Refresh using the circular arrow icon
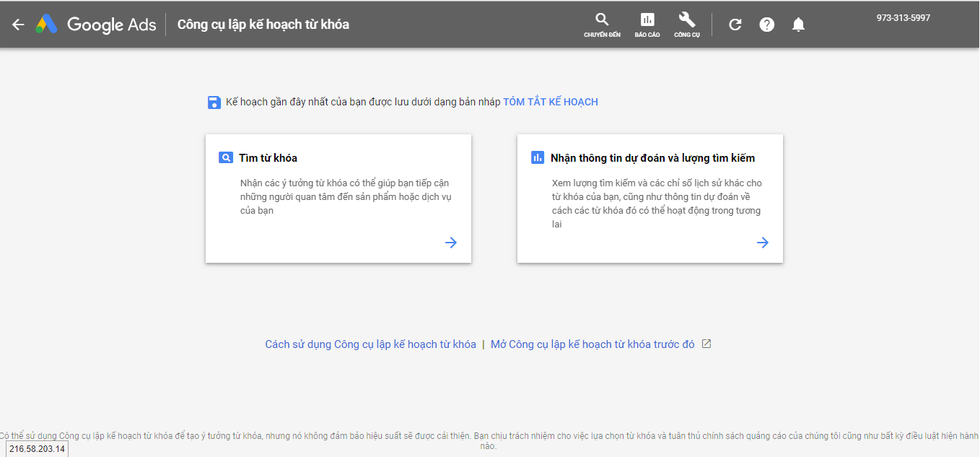Screen dimensions: 980x457 click(x=735, y=25)
